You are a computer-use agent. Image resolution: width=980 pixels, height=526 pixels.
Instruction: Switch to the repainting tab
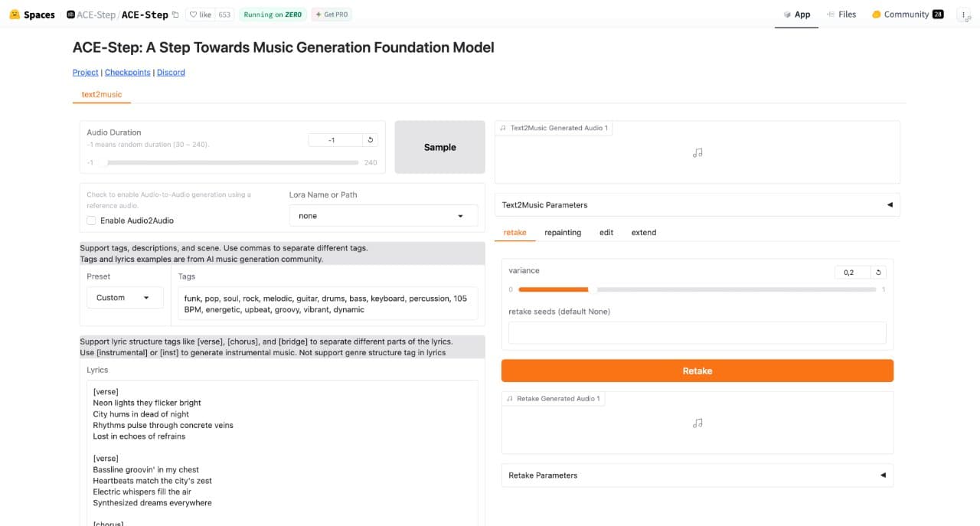coord(563,232)
